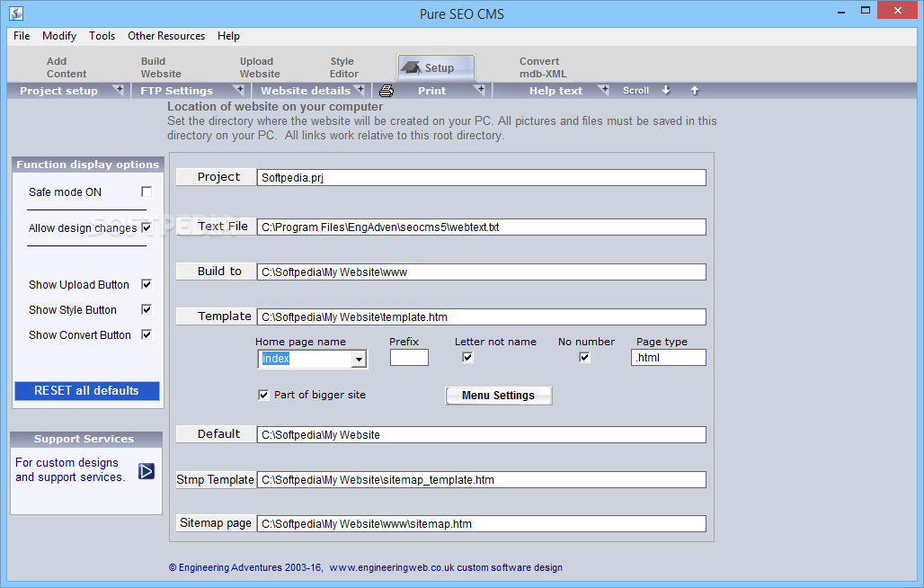Switch to the Upload Website tab
Viewport: 924px width, 588px height.
click(260, 67)
